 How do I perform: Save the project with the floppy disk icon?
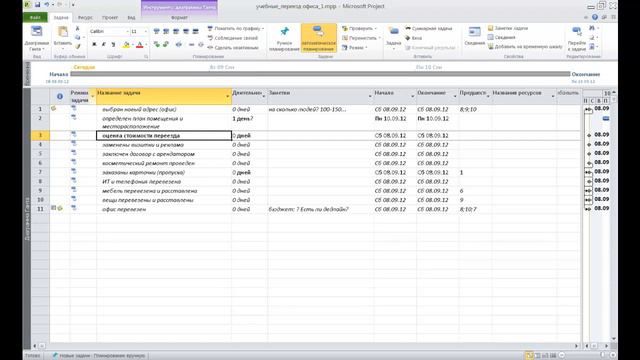click(x=37, y=5)
